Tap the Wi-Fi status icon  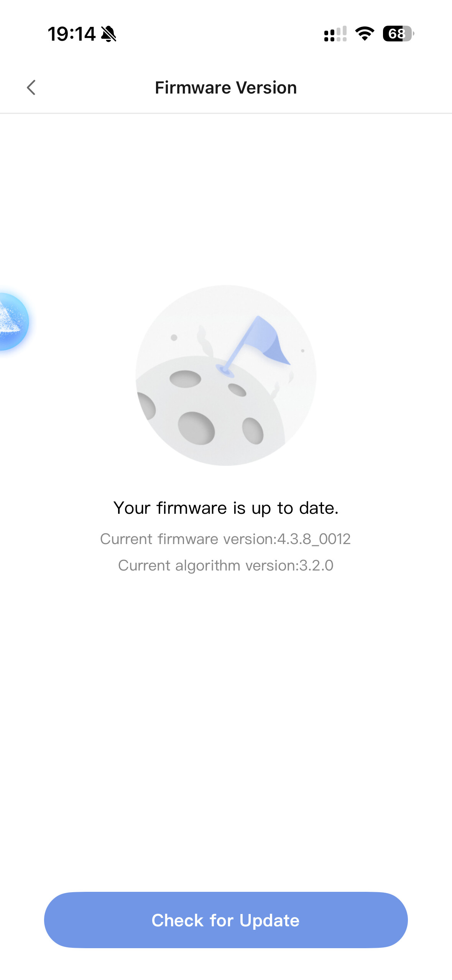tap(365, 34)
